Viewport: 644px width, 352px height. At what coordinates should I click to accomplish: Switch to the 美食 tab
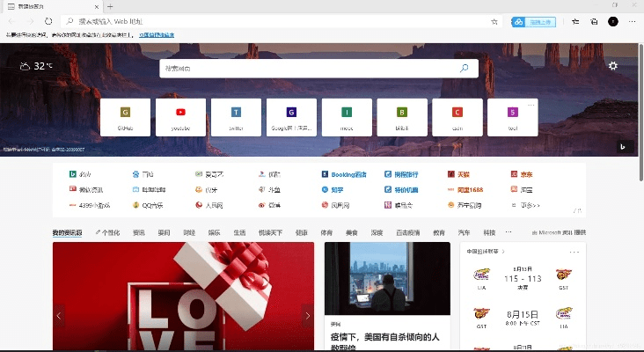click(x=352, y=232)
